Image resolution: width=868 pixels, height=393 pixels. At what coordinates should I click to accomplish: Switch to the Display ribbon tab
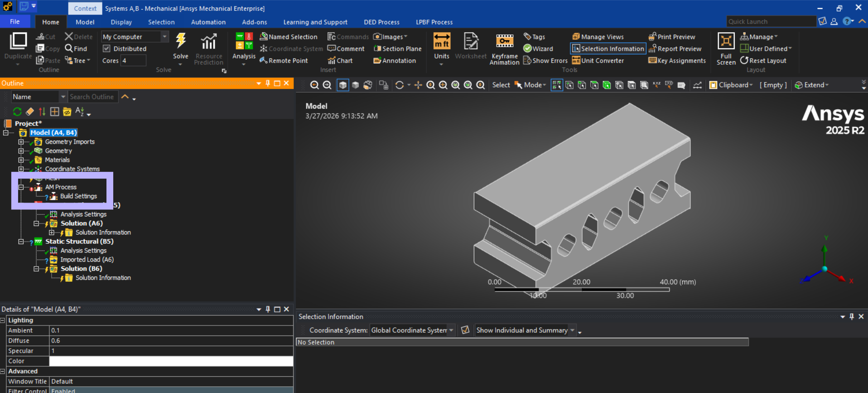click(x=121, y=22)
